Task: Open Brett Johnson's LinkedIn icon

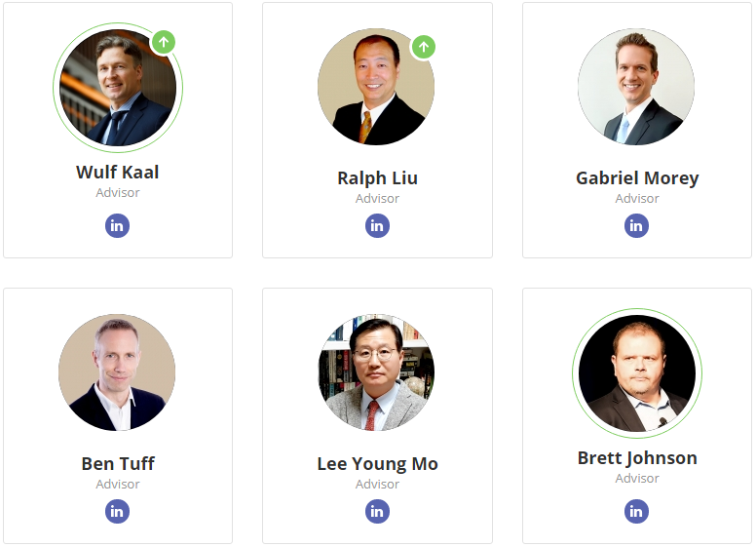Action: 636,511
